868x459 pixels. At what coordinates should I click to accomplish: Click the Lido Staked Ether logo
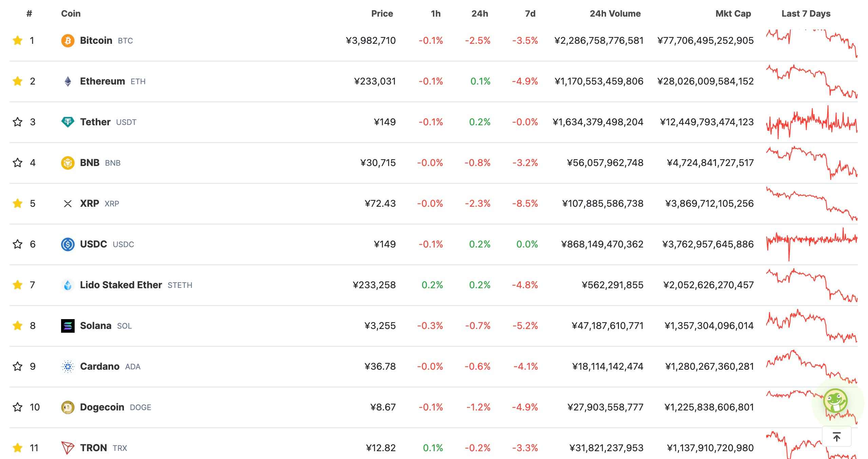[68, 285]
